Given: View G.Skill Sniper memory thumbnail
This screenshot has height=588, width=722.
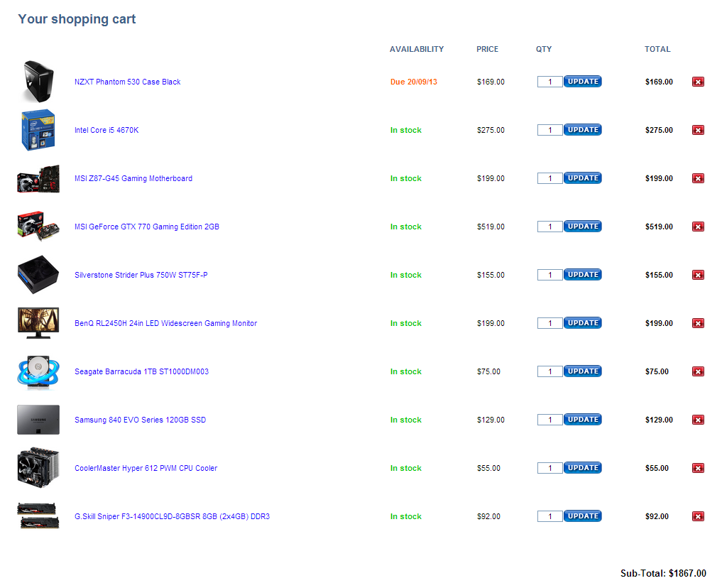Looking at the screenshot, I should pos(38,516).
